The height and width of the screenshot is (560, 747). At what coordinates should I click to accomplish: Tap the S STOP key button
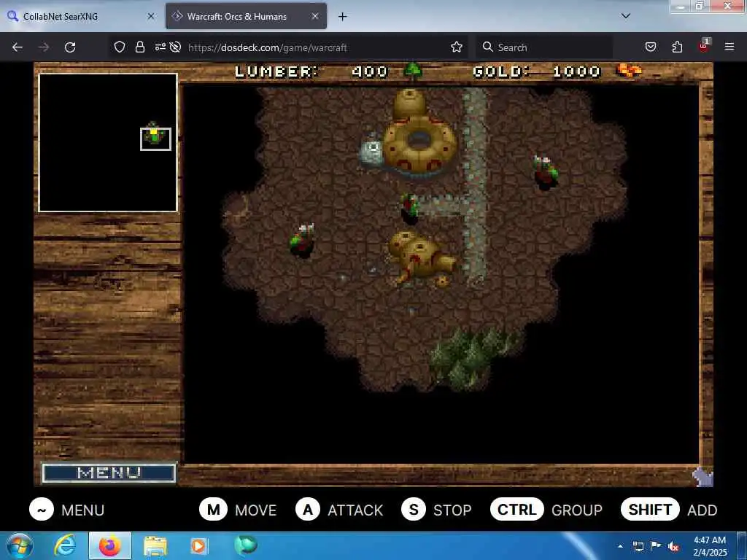coord(414,510)
